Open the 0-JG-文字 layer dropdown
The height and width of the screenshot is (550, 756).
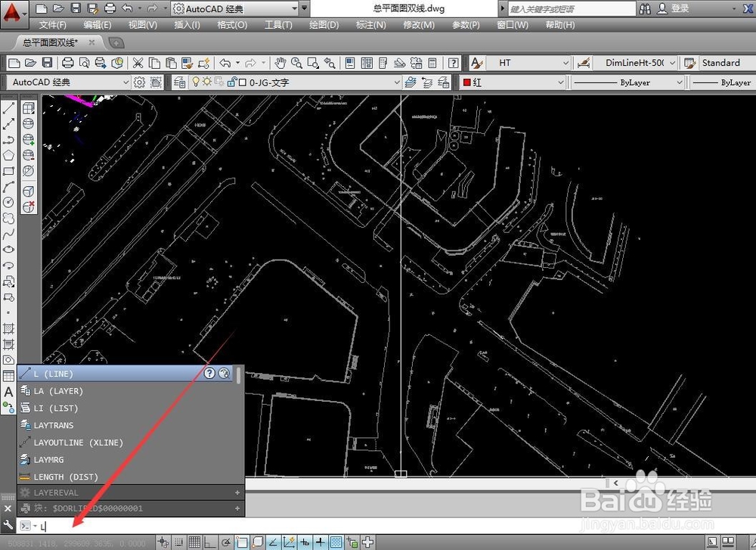click(x=397, y=82)
